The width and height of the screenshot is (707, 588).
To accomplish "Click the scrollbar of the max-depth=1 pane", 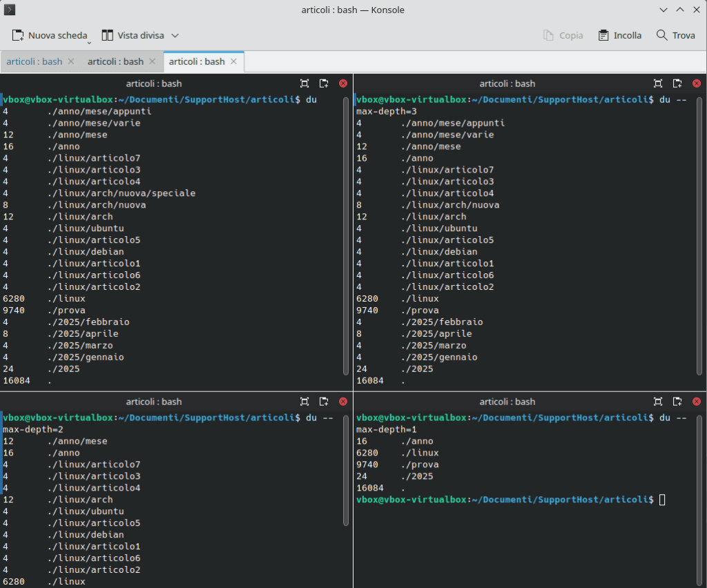I will pyautogui.click(x=699, y=500).
